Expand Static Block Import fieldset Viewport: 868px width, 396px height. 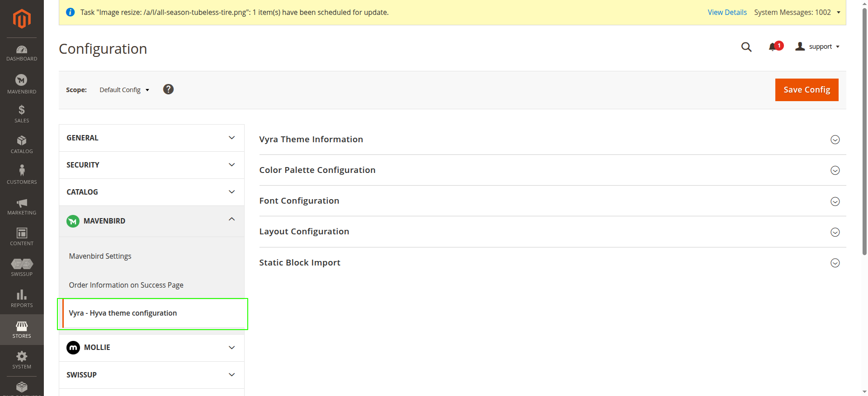(x=552, y=263)
